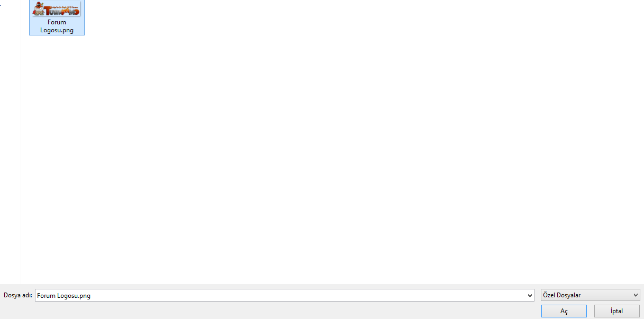The height and width of the screenshot is (319, 644).
Task: Click the orange TurkAMD wordmark in the thumbnail
Action: point(62,11)
